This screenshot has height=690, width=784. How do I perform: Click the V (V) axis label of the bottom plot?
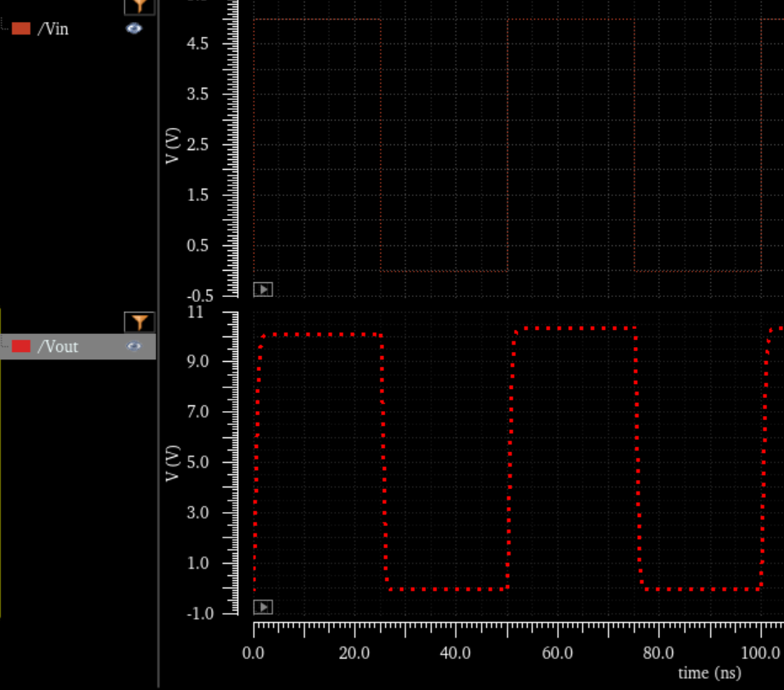coord(170,462)
